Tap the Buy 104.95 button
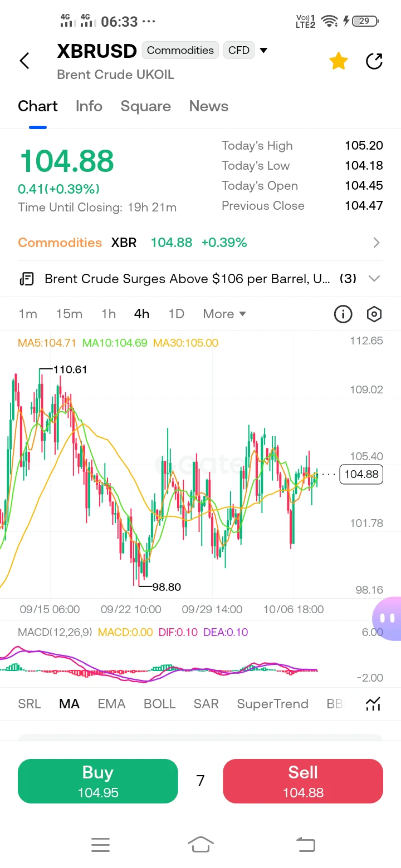The height and width of the screenshot is (868, 401). (98, 781)
